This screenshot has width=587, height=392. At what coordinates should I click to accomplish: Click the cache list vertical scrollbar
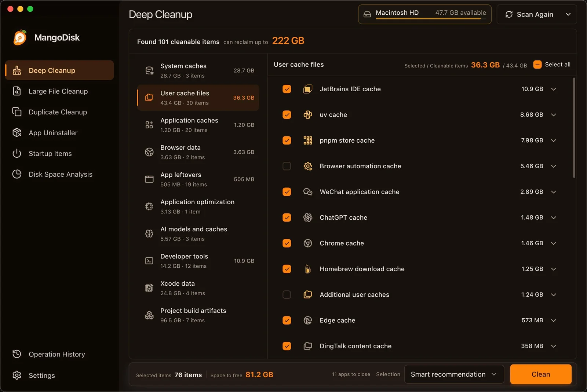pos(574,128)
